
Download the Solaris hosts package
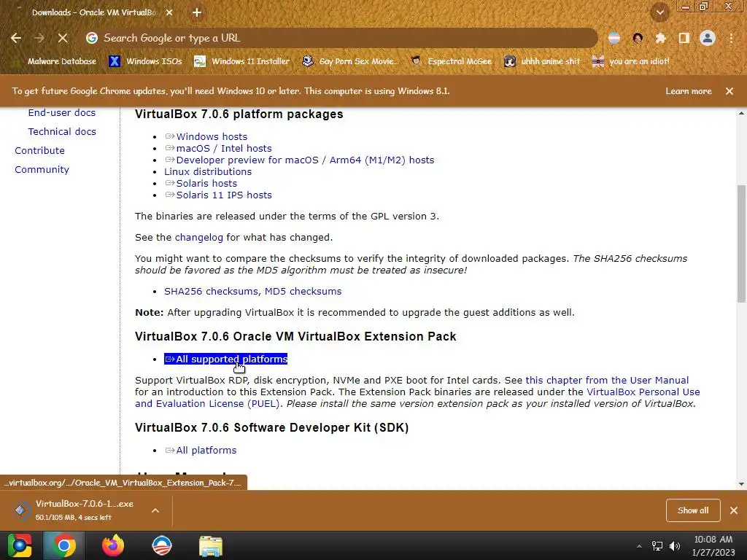click(201, 183)
